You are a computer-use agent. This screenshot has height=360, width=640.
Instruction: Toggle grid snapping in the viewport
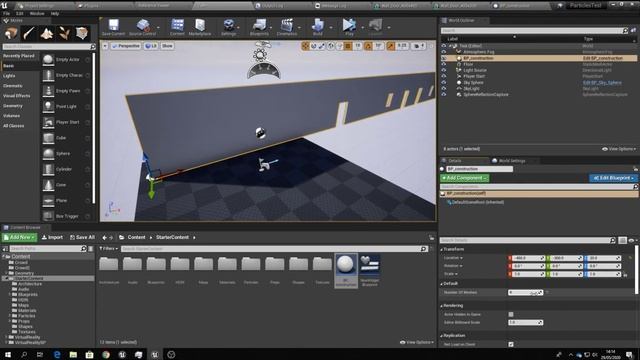click(x=348, y=46)
